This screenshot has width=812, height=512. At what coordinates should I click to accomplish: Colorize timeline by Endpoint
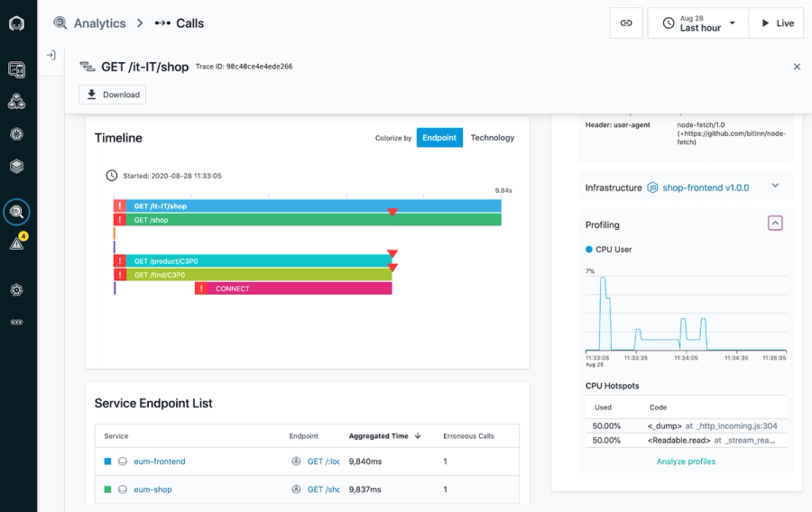pos(439,138)
